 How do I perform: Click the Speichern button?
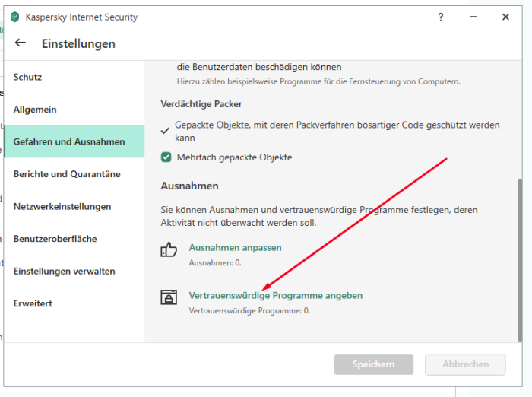pyautogui.click(x=374, y=364)
